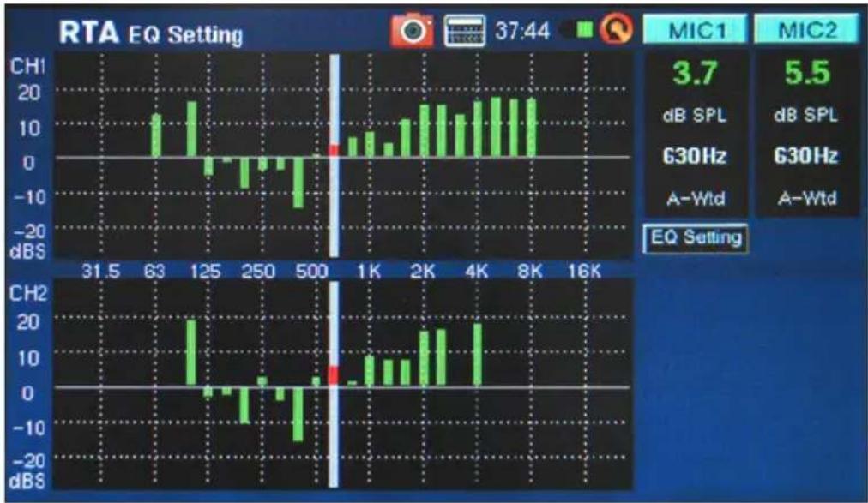This screenshot has width=868, height=503.
Task: Tap the 2K frequency axis label
Action: click(x=423, y=272)
